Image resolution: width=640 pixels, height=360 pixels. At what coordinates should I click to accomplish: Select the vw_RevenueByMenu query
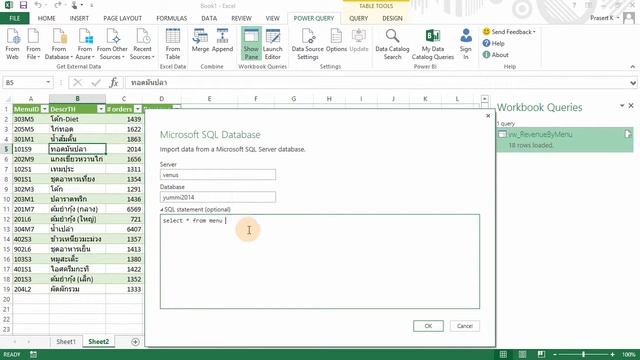click(x=565, y=139)
